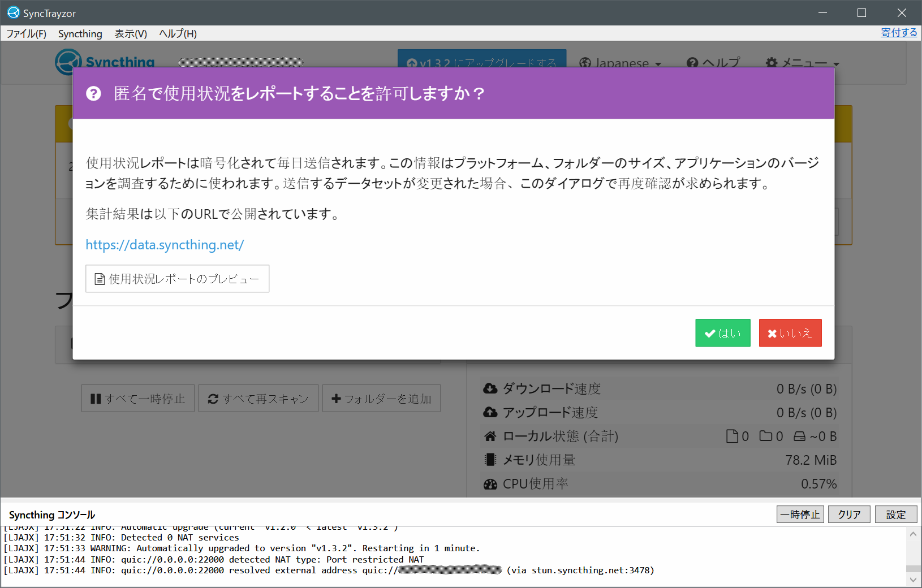Click the Syncthing logo in the header

[69, 62]
